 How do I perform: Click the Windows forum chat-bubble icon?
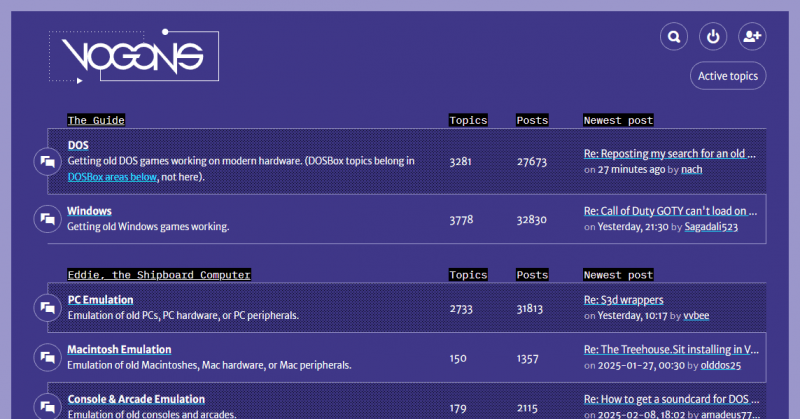pyautogui.click(x=47, y=218)
